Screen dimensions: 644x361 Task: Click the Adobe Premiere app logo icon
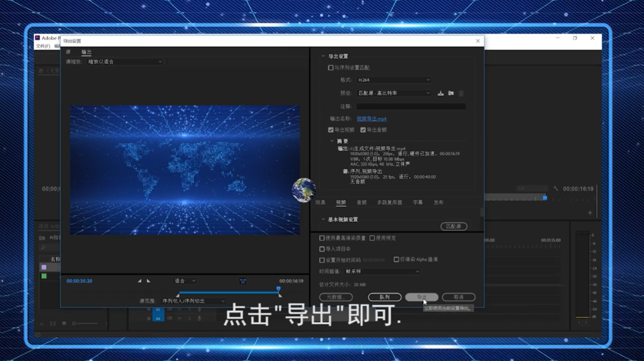pyautogui.click(x=37, y=38)
